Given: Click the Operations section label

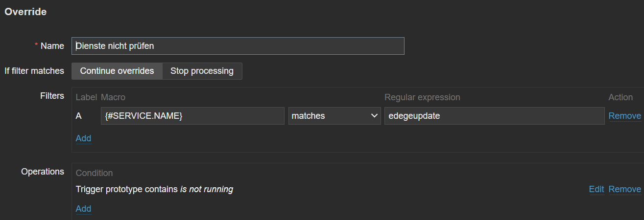Looking at the screenshot, I should click(x=43, y=172).
